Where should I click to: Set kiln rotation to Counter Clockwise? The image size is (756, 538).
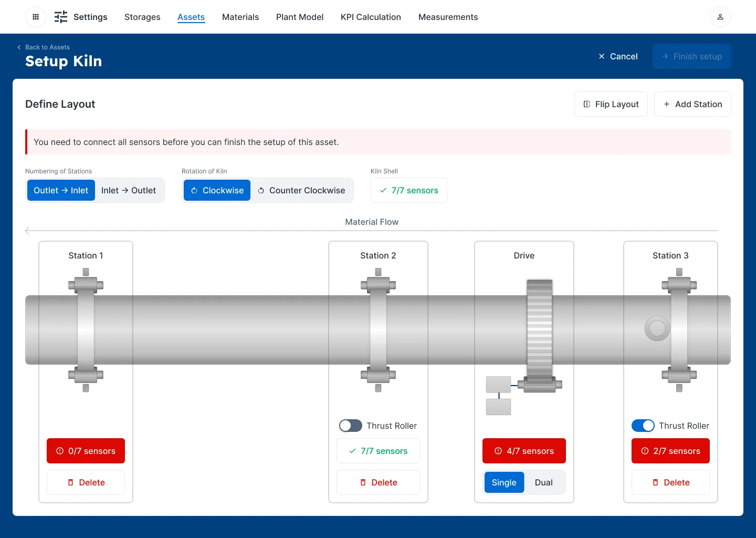301,190
